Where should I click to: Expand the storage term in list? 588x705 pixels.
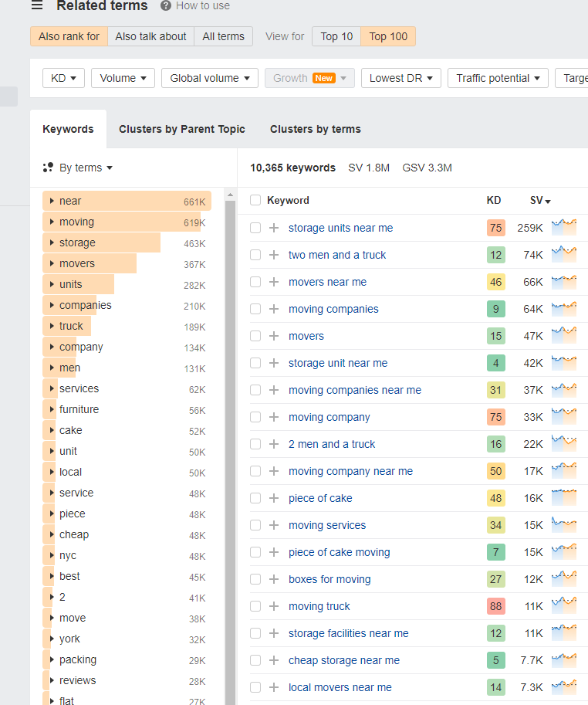point(52,242)
